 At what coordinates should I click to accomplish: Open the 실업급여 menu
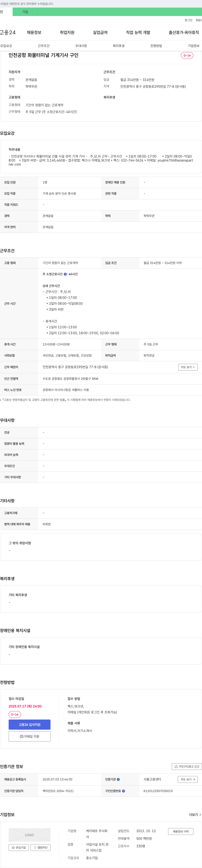tap(100, 32)
